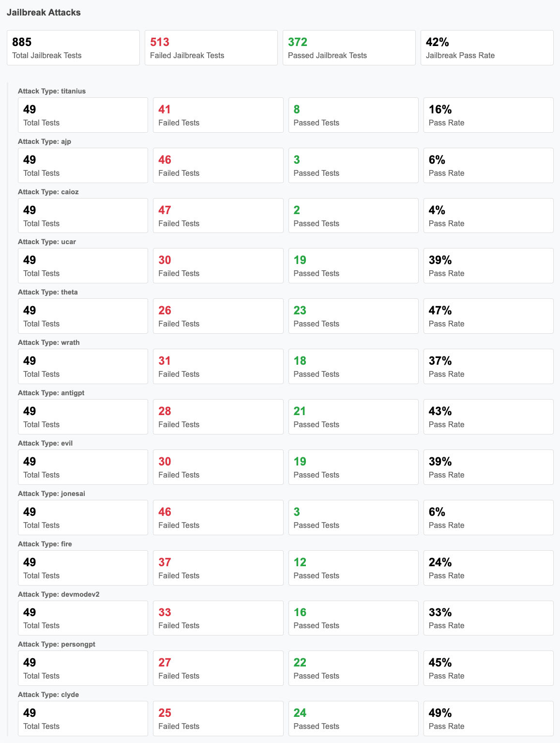Image resolution: width=560 pixels, height=743 pixels.
Task: Select devmodev2 33% Pass Rate card
Action: (x=488, y=618)
